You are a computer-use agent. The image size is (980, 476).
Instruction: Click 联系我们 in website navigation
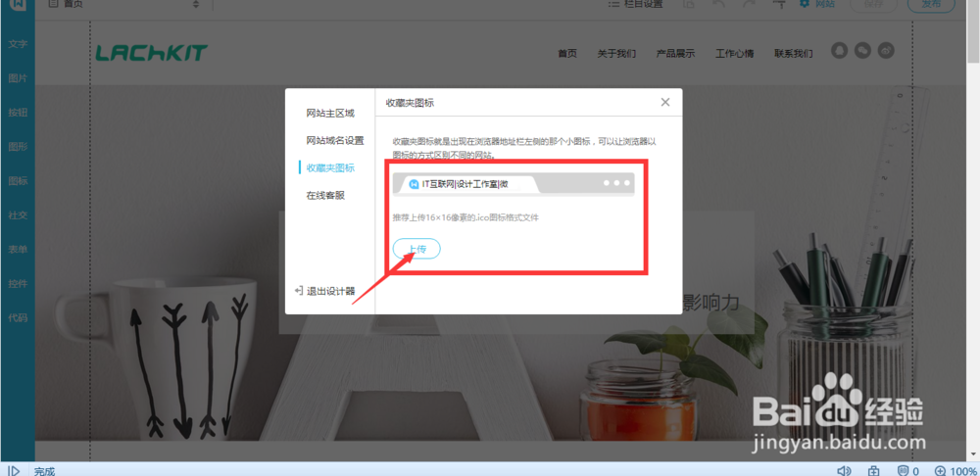click(793, 54)
